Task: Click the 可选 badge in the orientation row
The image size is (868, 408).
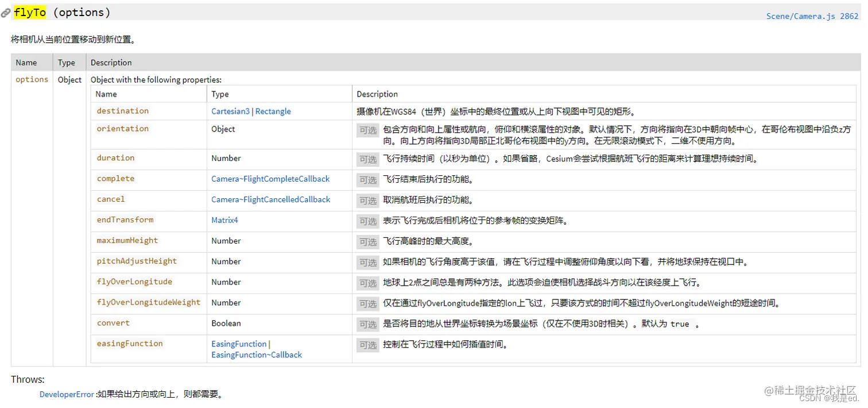Action: [x=368, y=130]
